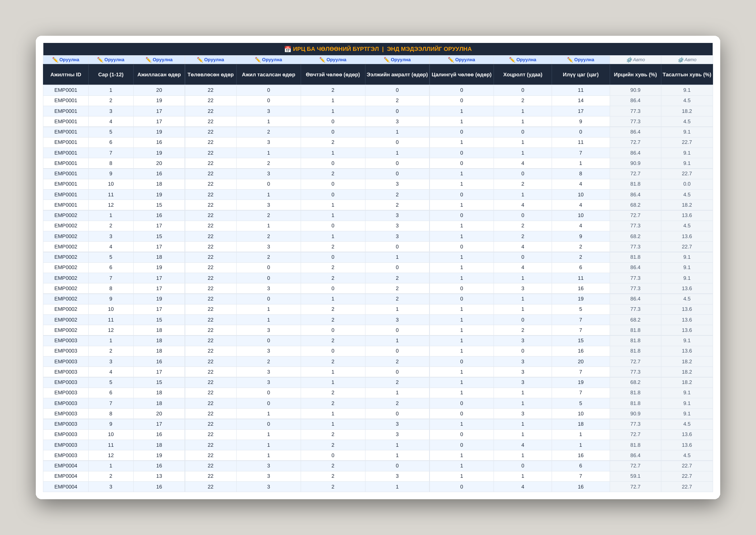
Task: Click the pencil icon above Төлөвлөсөн өдөр column
Action: (x=200, y=60)
